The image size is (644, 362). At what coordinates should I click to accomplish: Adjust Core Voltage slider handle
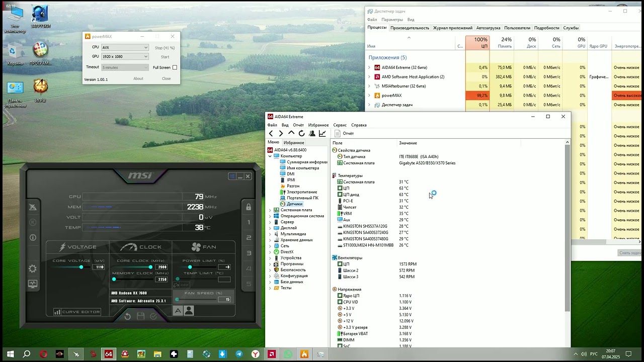click(81, 267)
